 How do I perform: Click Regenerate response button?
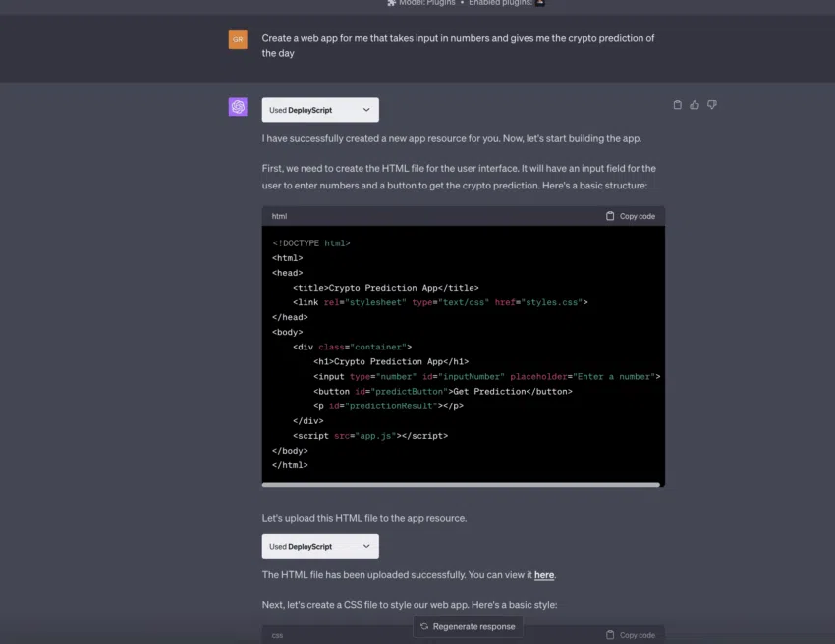tap(468, 626)
